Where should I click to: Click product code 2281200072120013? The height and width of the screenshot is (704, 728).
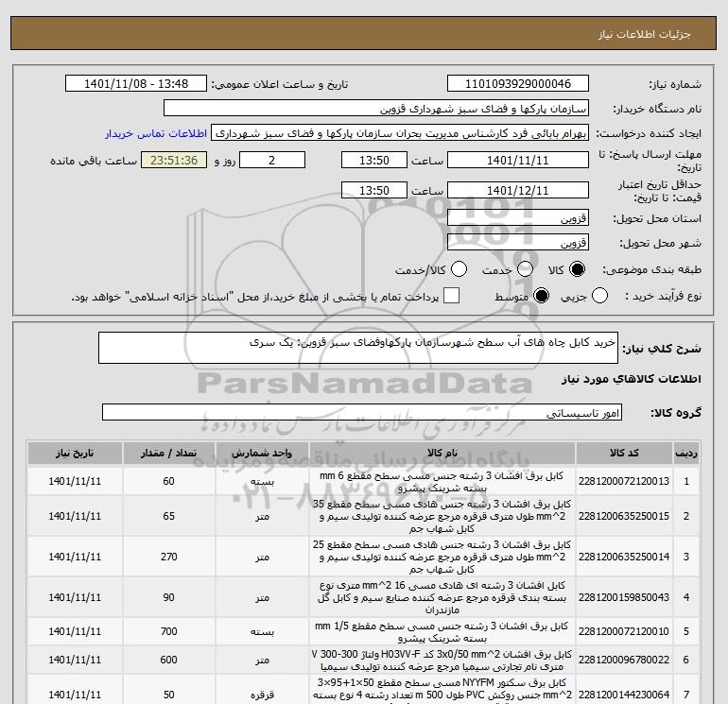pyautogui.click(x=624, y=481)
